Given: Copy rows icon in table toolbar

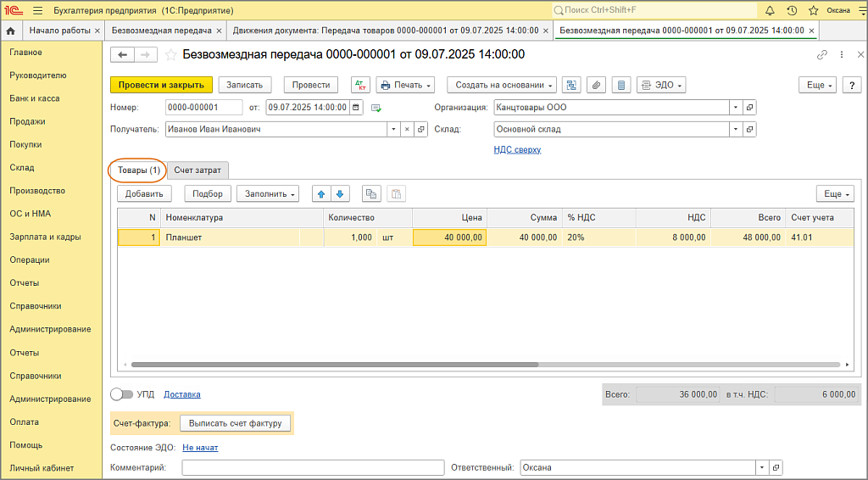Looking at the screenshot, I should click(371, 193).
